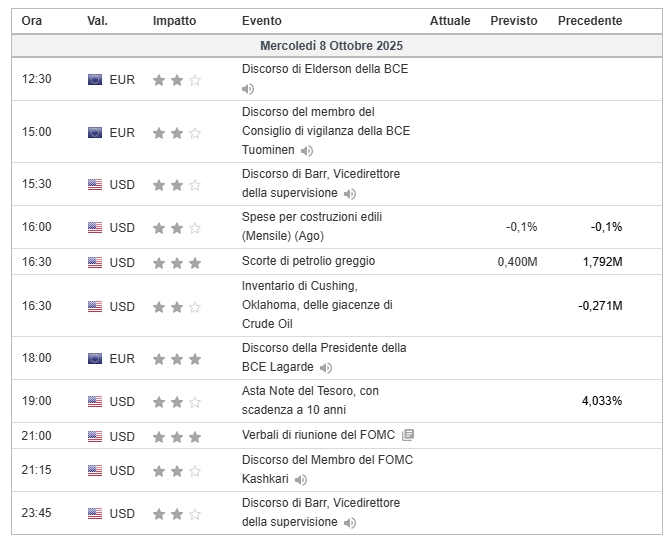Click the impact stars for Scorte di petrolio greggio
The width and height of the screenshot is (672, 546).
[x=177, y=263]
